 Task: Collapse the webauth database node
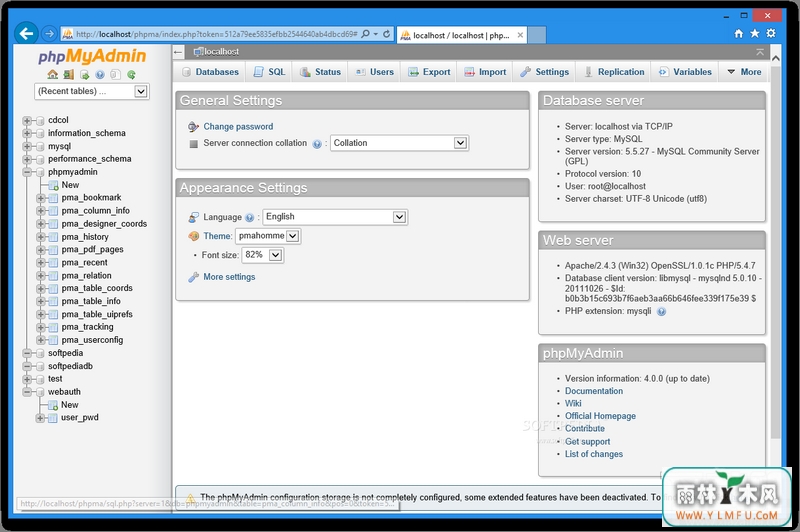click(27, 392)
